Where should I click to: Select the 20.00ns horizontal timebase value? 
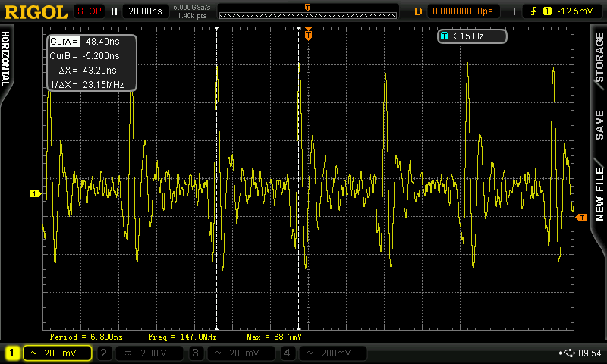tap(145, 11)
